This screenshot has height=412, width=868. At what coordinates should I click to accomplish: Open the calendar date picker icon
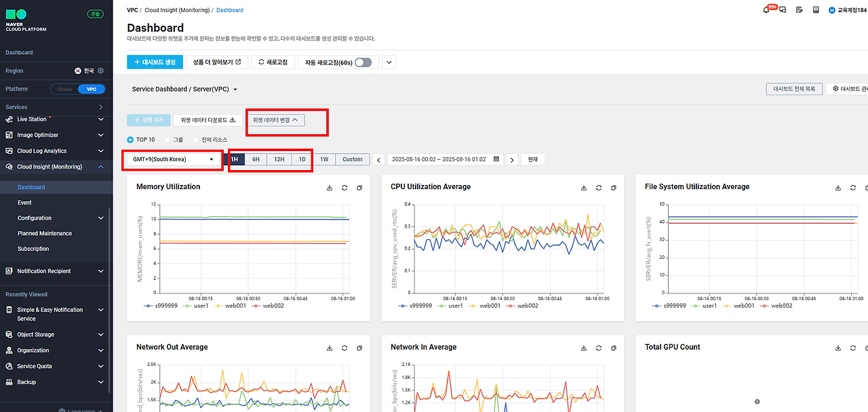click(496, 159)
